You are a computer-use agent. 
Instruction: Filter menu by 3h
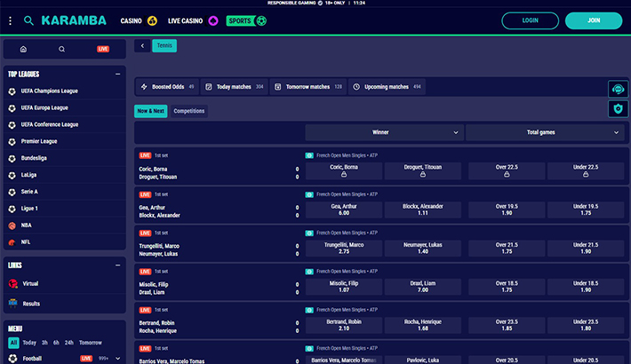(x=44, y=343)
